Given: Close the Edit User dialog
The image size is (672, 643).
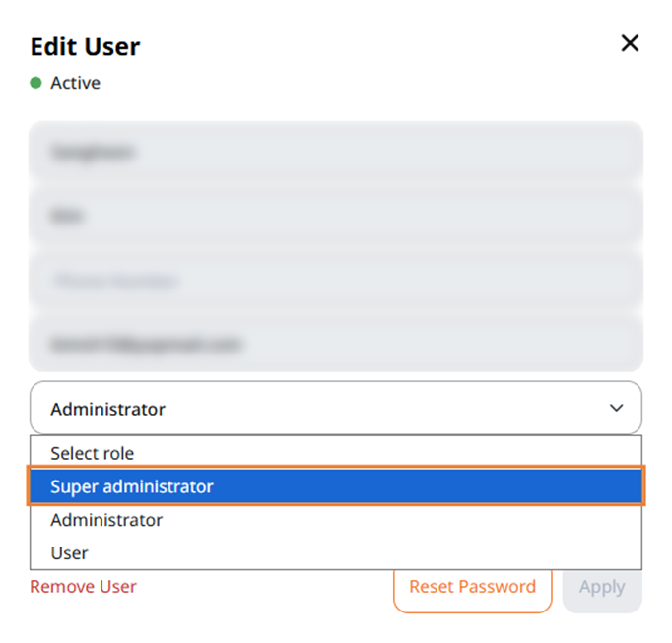Looking at the screenshot, I should click(630, 43).
